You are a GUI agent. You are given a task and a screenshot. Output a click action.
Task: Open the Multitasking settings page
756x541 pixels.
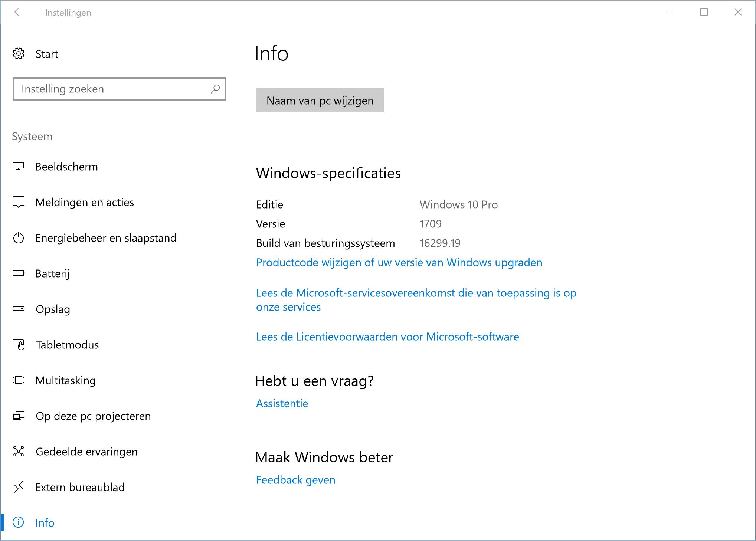tap(65, 380)
